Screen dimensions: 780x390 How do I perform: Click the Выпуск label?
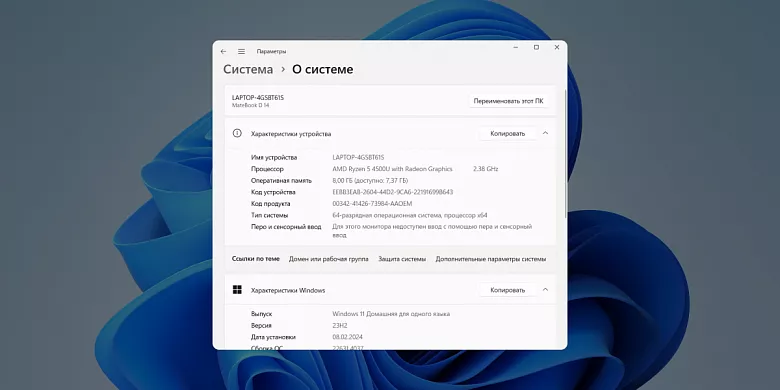point(262,314)
